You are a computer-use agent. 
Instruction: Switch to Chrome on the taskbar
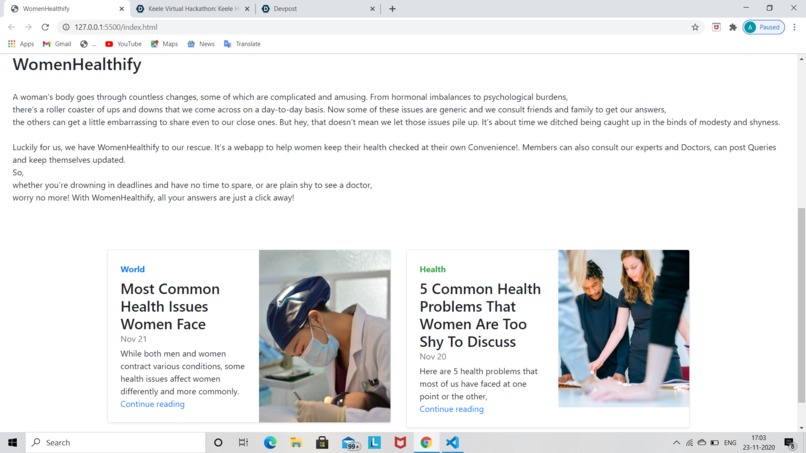[426, 443]
